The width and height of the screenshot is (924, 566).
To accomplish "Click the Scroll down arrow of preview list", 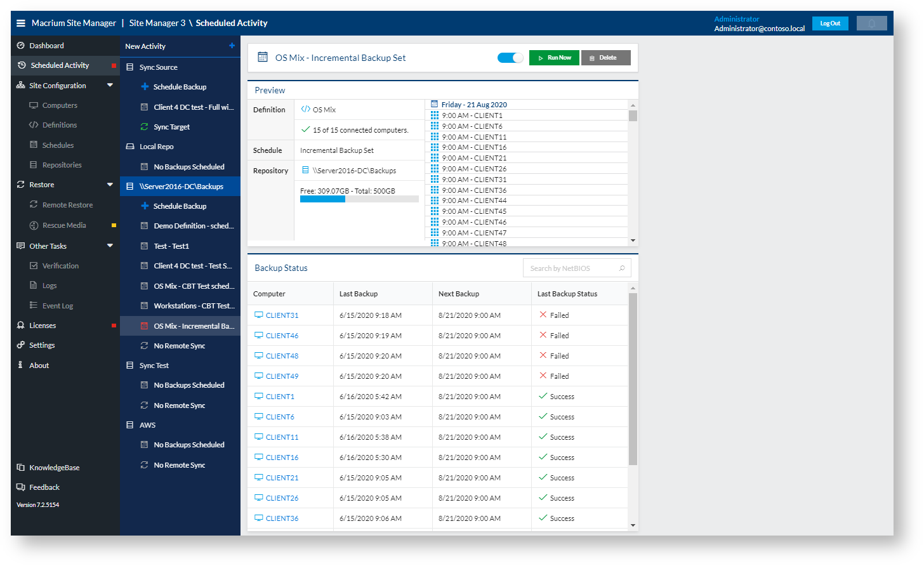I will [633, 241].
